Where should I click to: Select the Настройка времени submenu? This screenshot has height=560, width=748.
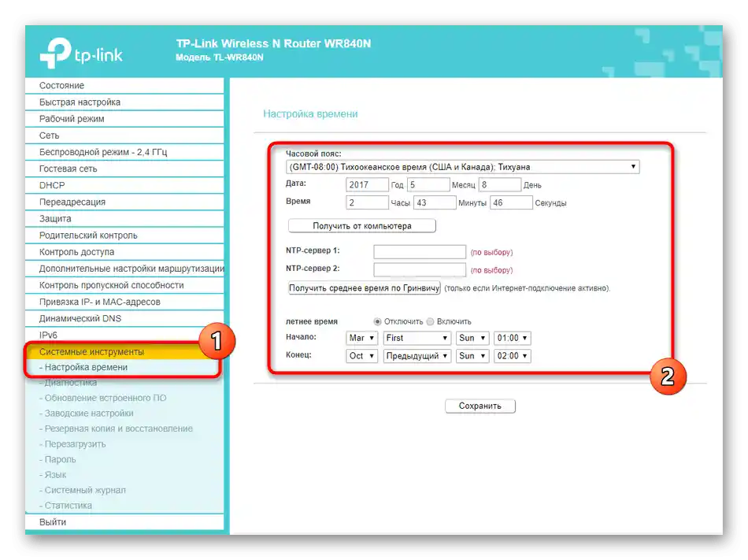pos(86,367)
